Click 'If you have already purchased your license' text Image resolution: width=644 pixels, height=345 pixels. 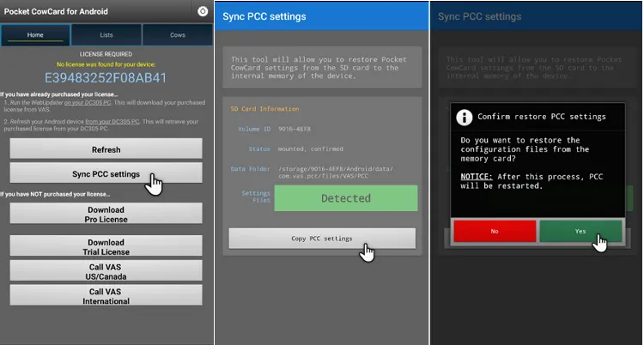[x=59, y=94]
